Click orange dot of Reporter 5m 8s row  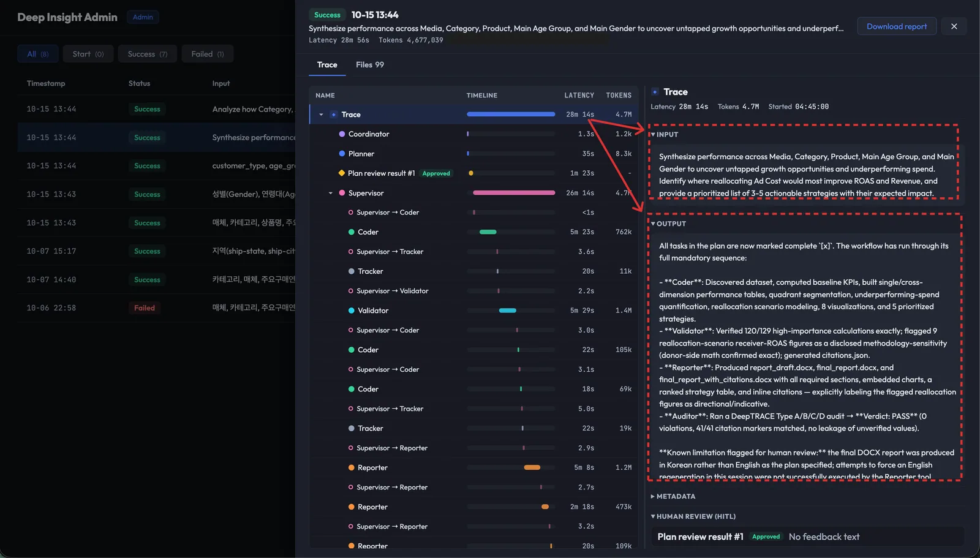[352, 468]
